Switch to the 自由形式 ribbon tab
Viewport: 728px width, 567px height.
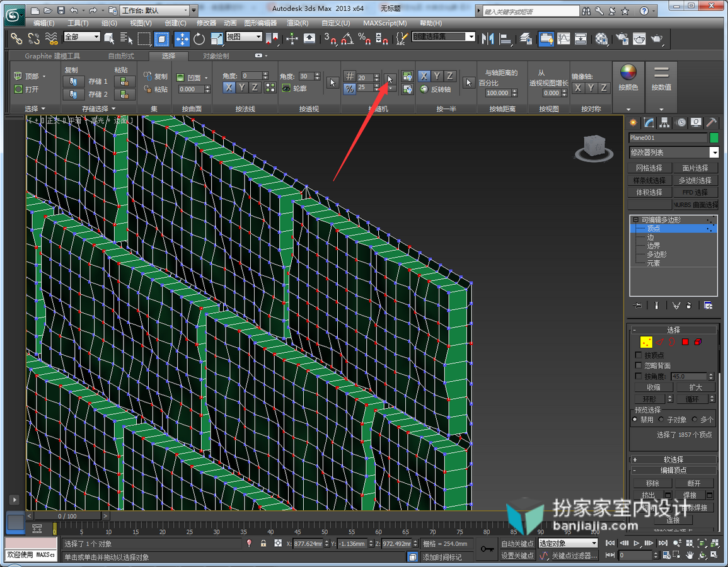pos(121,55)
